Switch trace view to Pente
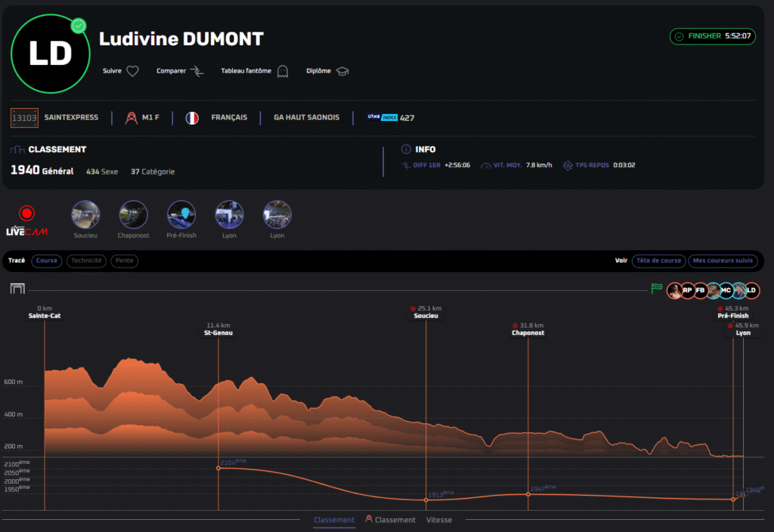Screen dimensions: 774x532 (124, 261)
